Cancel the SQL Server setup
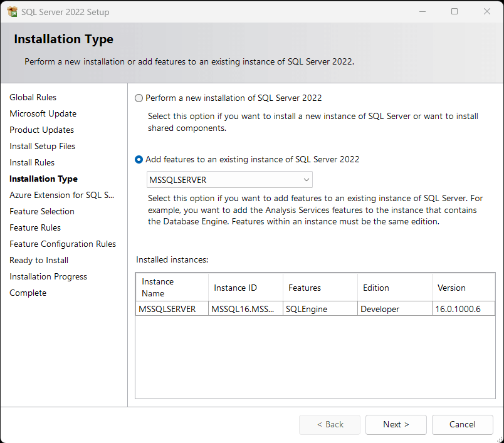Viewport: 504px width, 443px height. pyautogui.click(x=462, y=424)
